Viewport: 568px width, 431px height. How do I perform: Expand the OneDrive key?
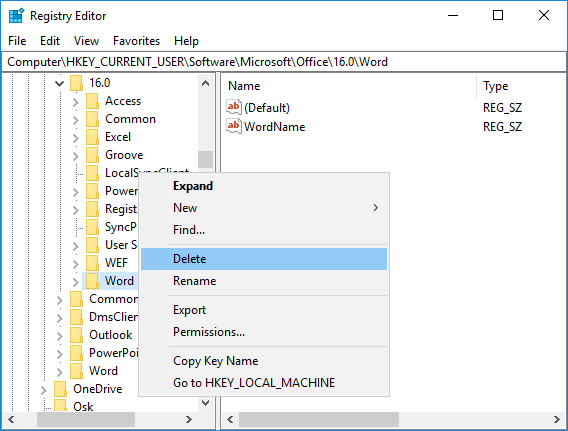[x=43, y=389]
